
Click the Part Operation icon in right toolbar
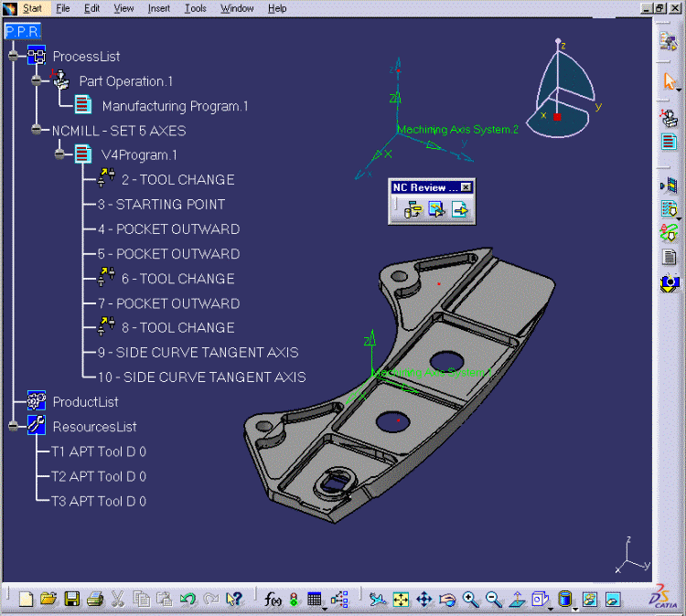tap(669, 118)
